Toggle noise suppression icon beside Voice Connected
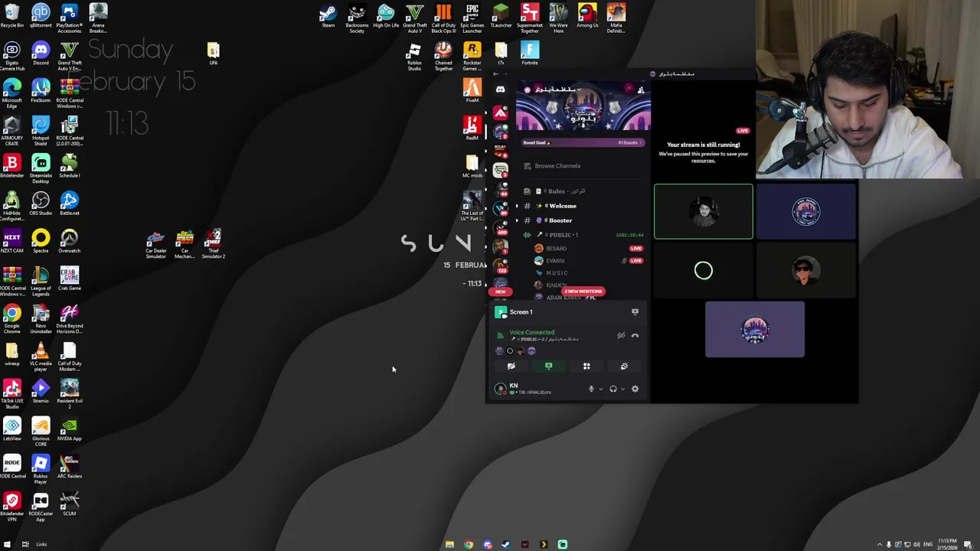980x551 pixels. click(x=621, y=335)
